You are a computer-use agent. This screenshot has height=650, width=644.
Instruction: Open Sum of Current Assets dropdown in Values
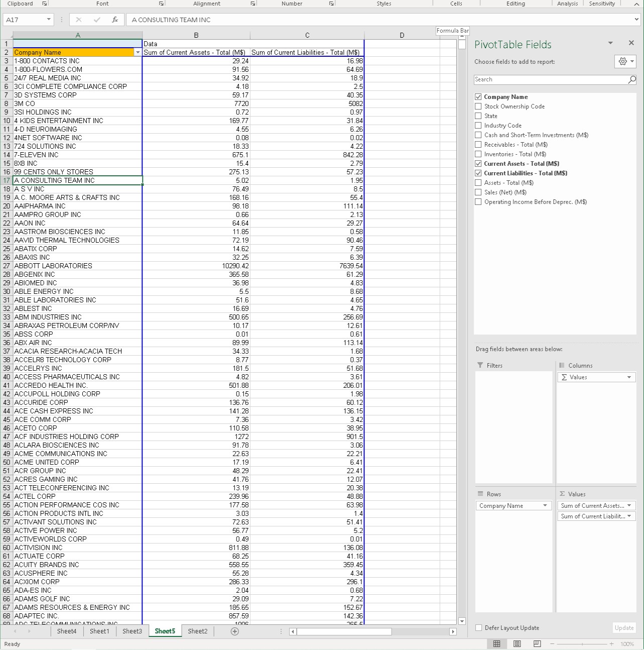click(629, 505)
